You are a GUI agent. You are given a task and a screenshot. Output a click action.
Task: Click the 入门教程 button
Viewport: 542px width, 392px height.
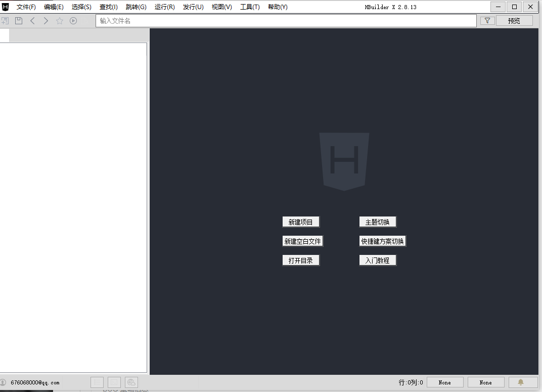(x=378, y=260)
